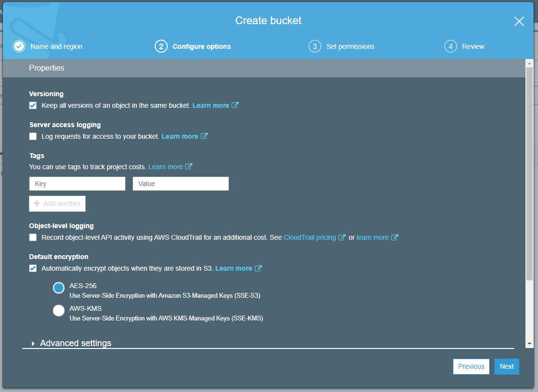The image size is (538, 392).
Task: Click the Previous button
Action: point(471,366)
